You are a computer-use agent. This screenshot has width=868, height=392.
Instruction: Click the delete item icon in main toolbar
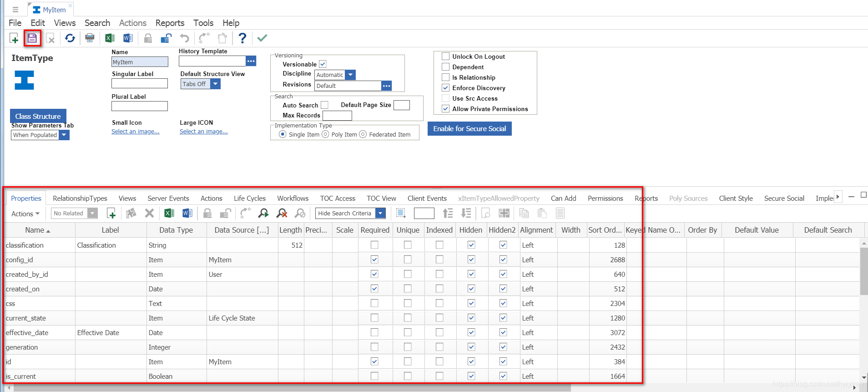coord(50,38)
